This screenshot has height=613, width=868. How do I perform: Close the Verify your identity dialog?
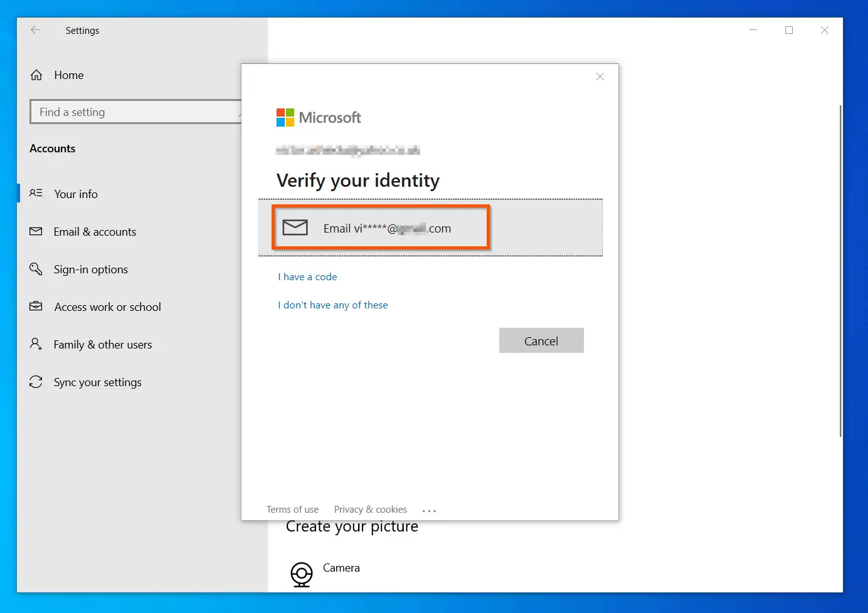(x=600, y=76)
